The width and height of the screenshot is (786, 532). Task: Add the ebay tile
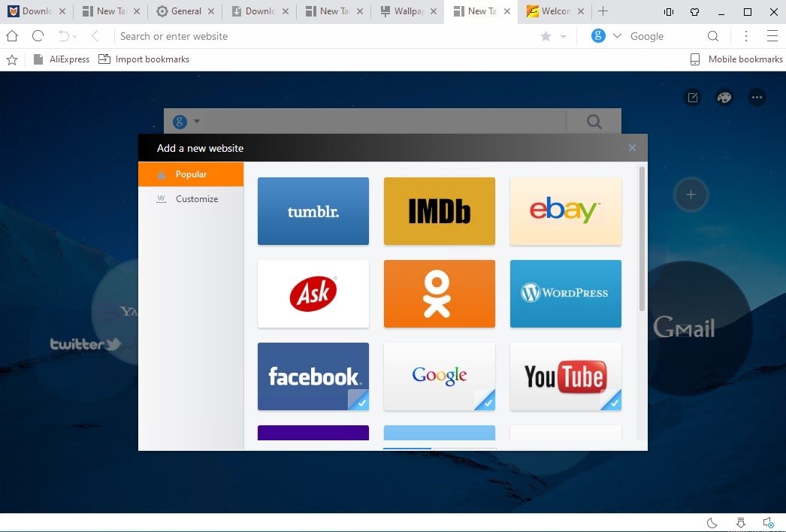tap(565, 211)
